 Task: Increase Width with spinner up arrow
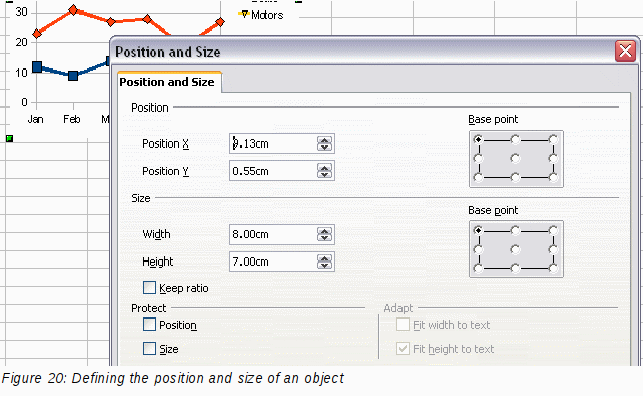(324, 230)
